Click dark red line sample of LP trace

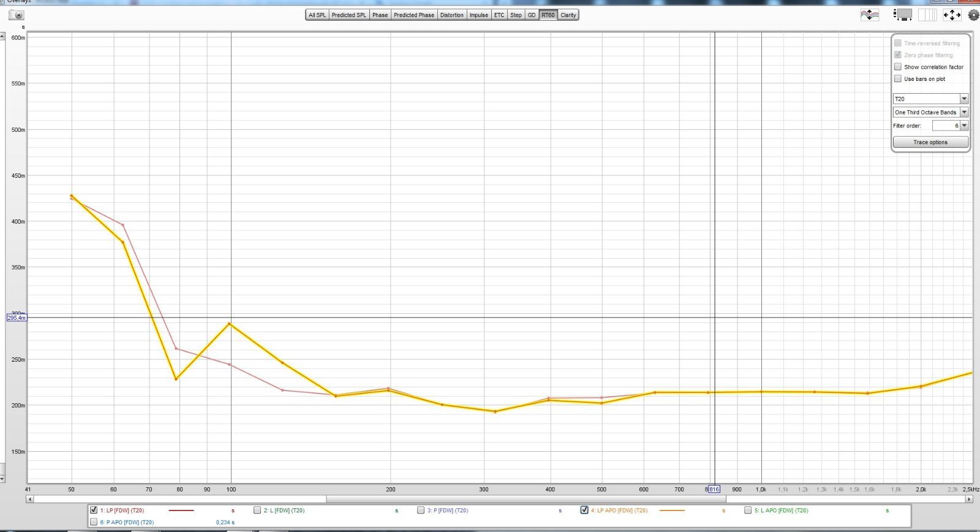(x=181, y=511)
